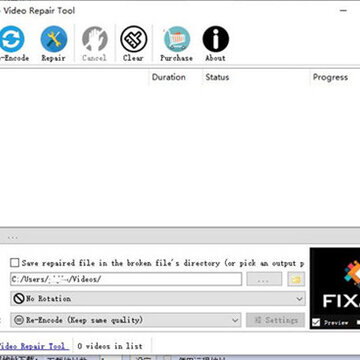Click the browse "..." button next to output path
This screenshot has width=360, height=360.
264,279
